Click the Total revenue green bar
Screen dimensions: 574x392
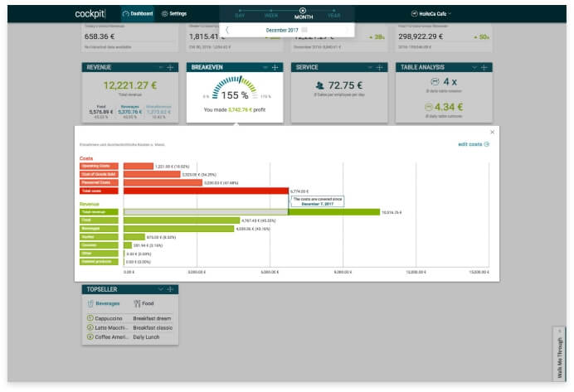point(332,212)
